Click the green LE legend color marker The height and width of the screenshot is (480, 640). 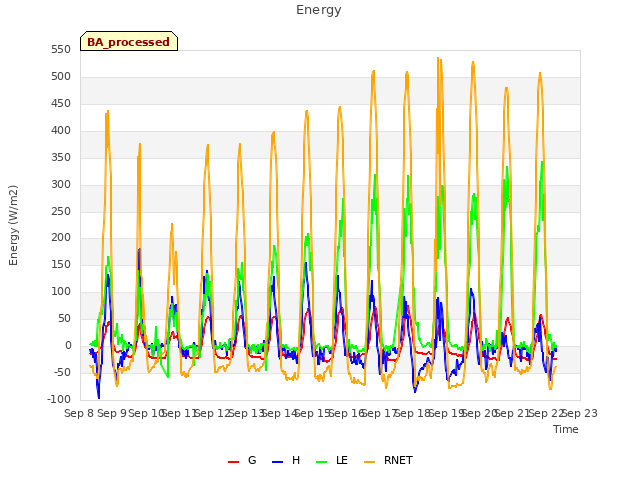[x=322, y=462]
